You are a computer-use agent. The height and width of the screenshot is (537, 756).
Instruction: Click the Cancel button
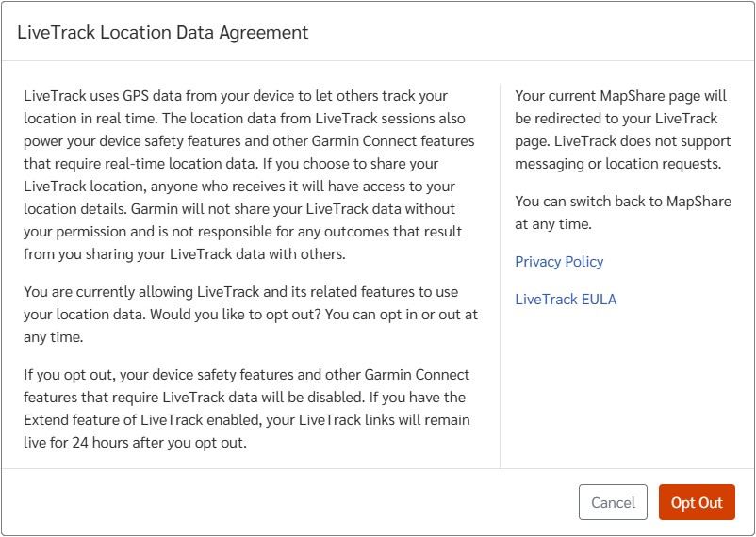[613, 502]
